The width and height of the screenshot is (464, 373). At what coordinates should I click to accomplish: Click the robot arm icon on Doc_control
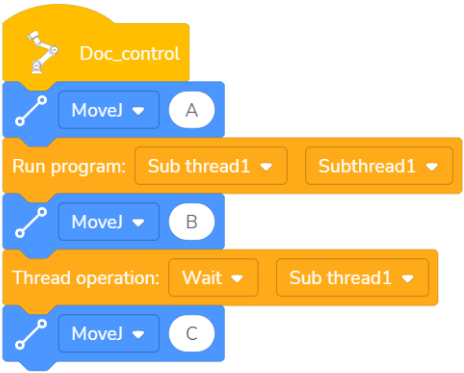[42, 52]
